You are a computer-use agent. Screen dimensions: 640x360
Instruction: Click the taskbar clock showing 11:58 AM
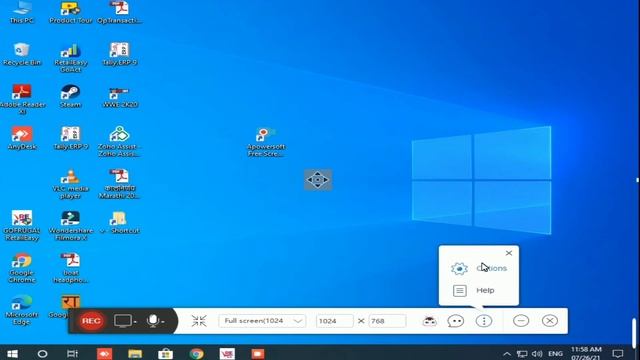click(586, 353)
